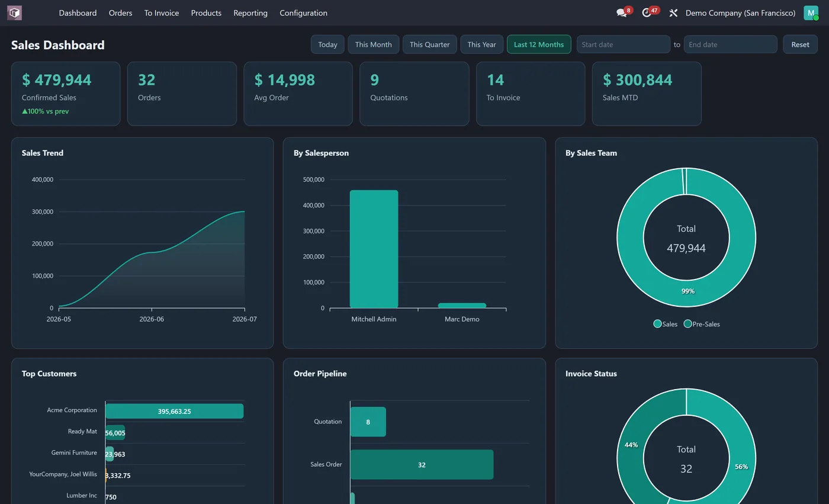
Task: Click the 2026-06 axis label
Action: tap(152, 319)
